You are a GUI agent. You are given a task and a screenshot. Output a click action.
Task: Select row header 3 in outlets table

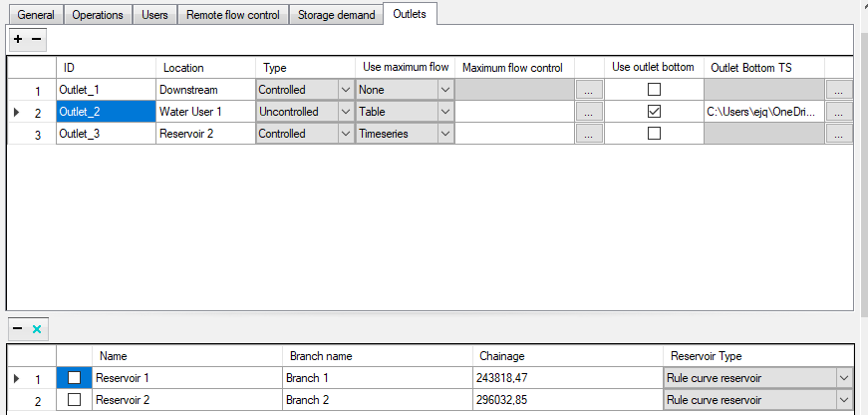click(x=32, y=134)
